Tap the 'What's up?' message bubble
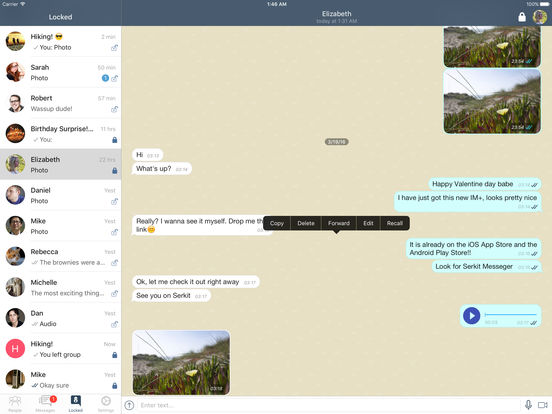Viewport: 552px width, 414px height. (x=162, y=169)
